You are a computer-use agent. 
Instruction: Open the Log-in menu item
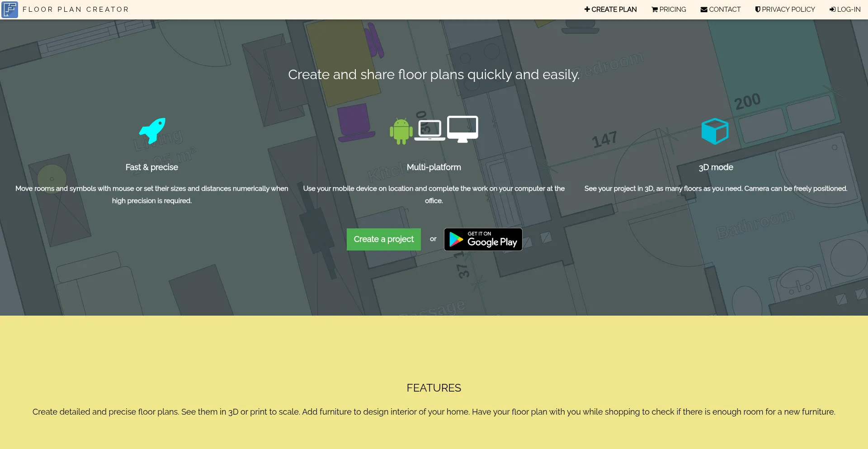click(x=845, y=9)
